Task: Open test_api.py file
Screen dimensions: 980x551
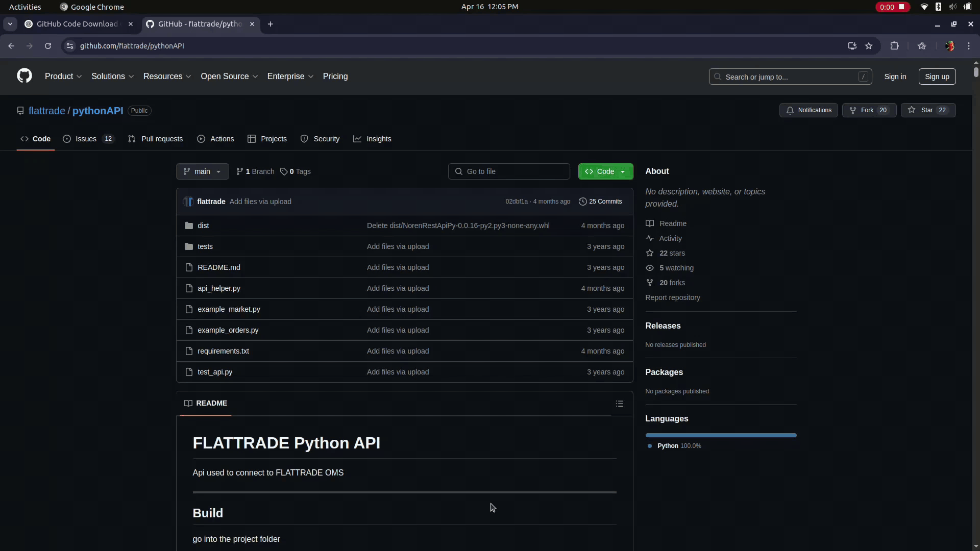Action: point(215,372)
